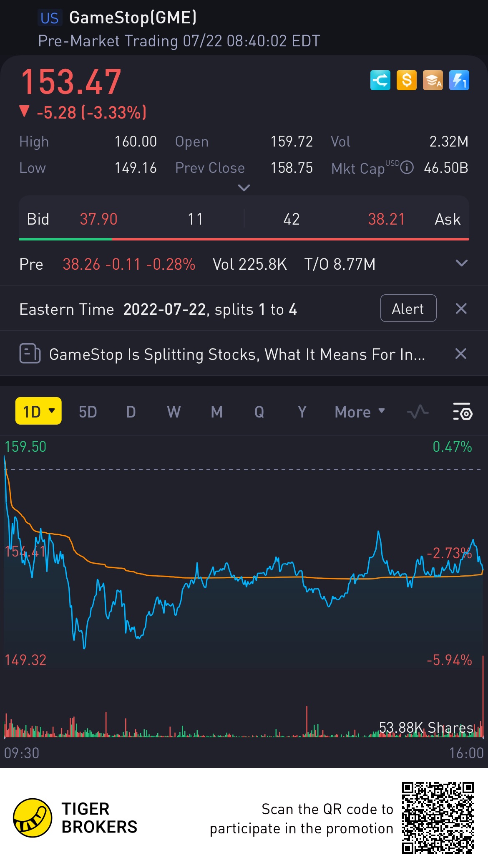Tap the Low value 149.16
488x868 pixels.
136,168
